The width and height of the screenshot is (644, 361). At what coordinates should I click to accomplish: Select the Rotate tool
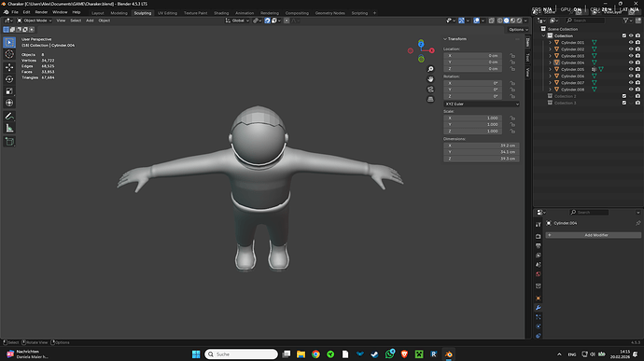pos(9,79)
